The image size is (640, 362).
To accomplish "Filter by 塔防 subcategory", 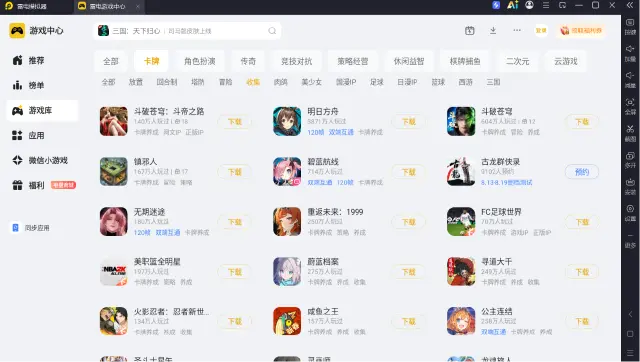I will click(x=198, y=82).
